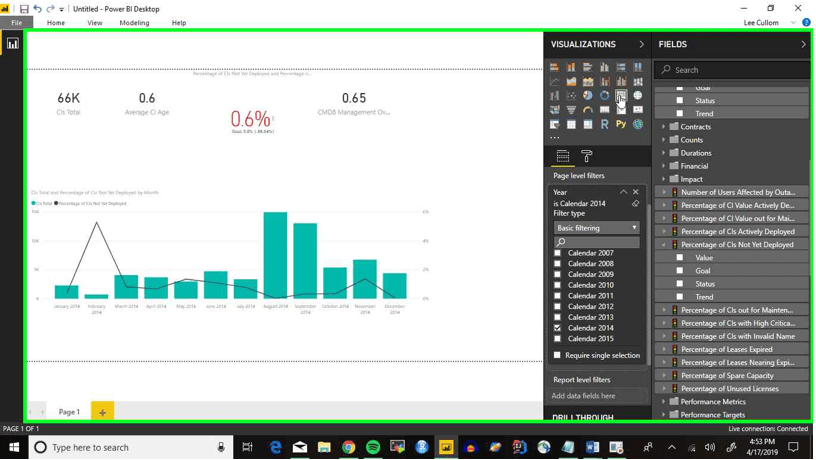The height and width of the screenshot is (460, 816).
Task: Select the Gauge visualization
Action: point(588,110)
